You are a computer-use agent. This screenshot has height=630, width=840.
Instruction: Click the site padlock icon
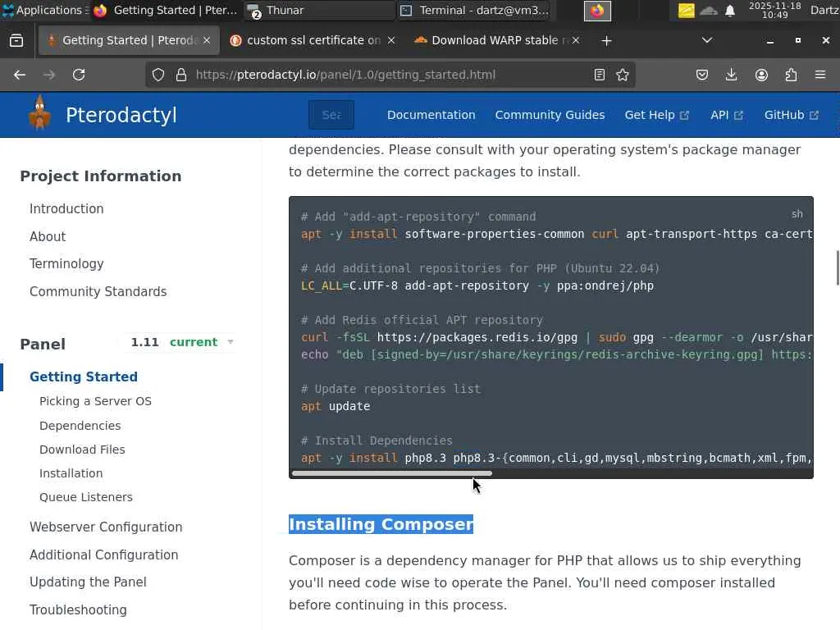pos(181,75)
